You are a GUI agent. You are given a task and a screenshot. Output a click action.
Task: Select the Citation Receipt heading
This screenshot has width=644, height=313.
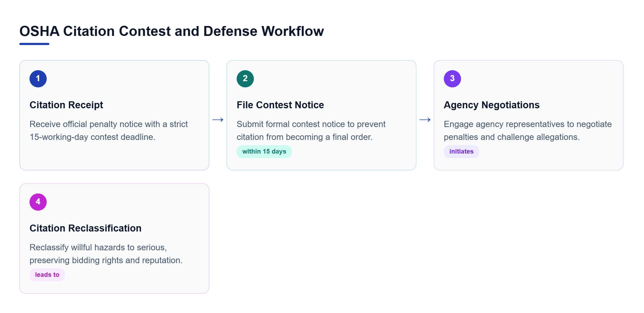pos(66,105)
